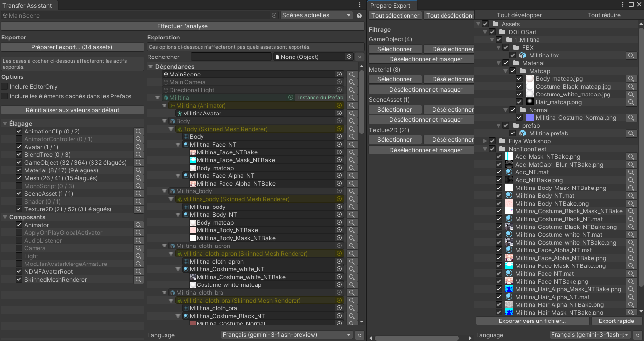The image size is (644, 341).
Task: Click magnifier icon next to Milltina.fbx
Action: 631,56
